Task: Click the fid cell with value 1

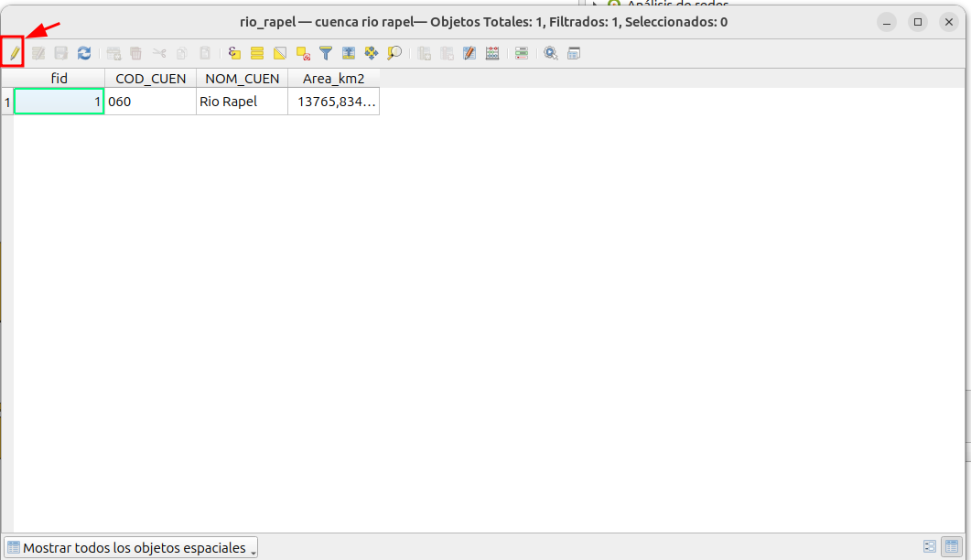Action: click(59, 102)
